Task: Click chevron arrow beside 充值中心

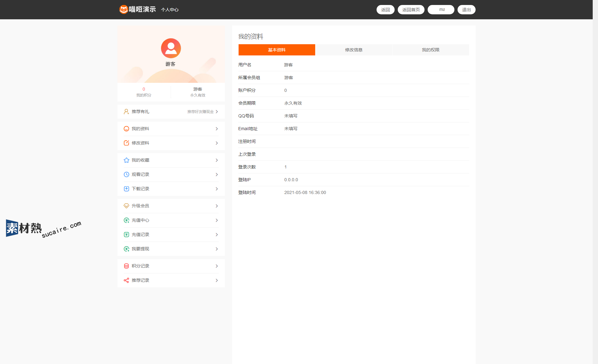Action: point(217,220)
